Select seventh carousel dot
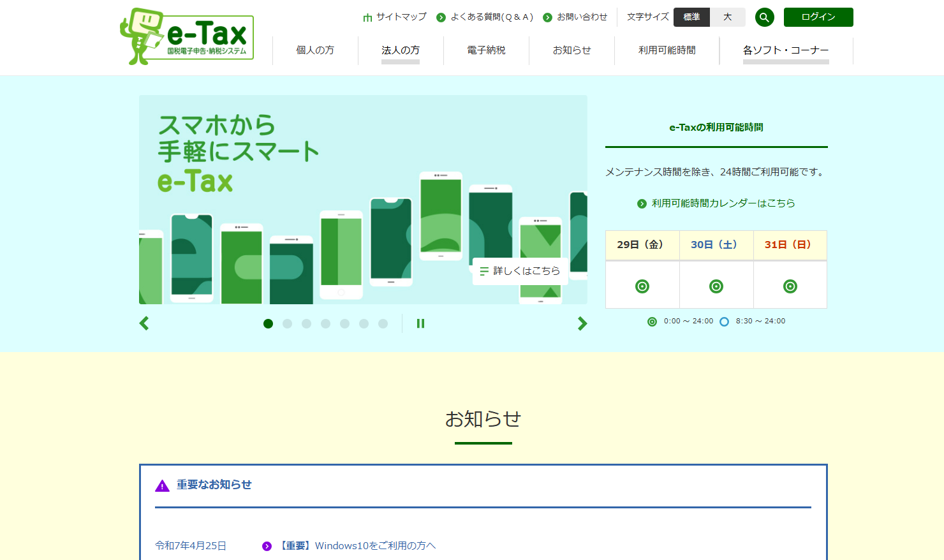 click(x=383, y=323)
